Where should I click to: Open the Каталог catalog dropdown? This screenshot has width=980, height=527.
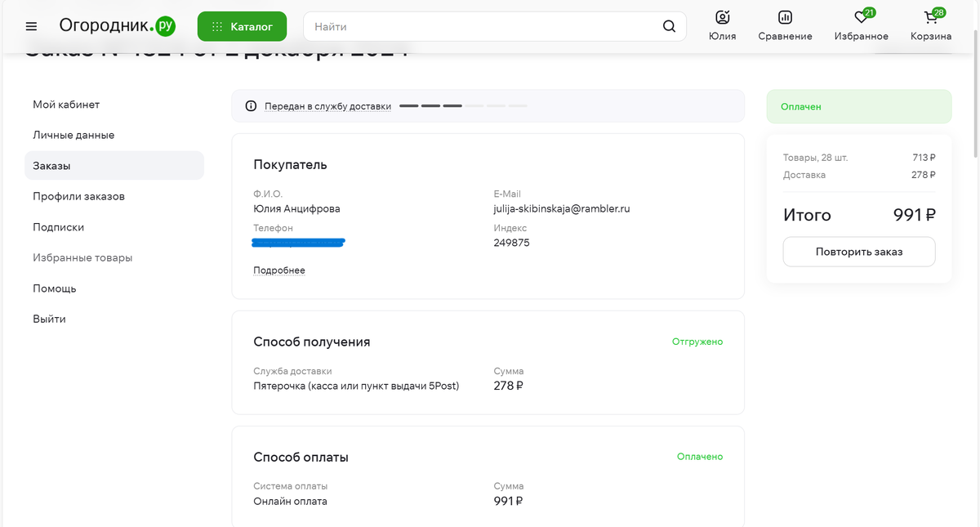[x=242, y=27]
